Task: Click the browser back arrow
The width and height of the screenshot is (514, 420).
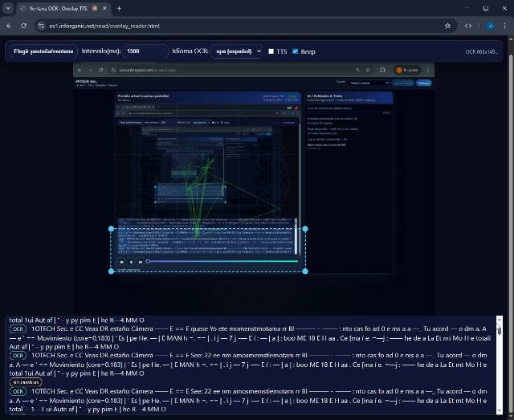Action: pyautogui.click(x=9, y=26)
